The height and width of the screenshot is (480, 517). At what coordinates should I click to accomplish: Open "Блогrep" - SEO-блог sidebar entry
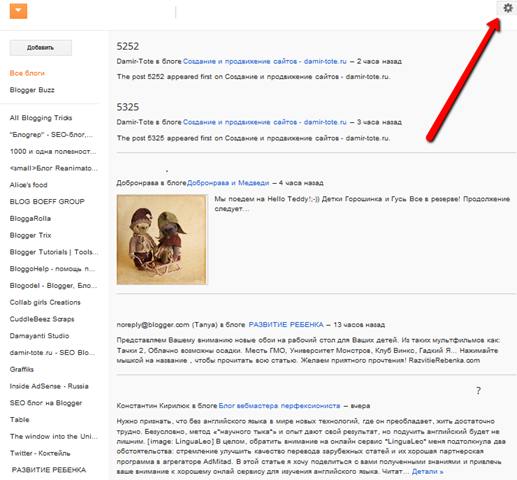click(x=51, y=135)
